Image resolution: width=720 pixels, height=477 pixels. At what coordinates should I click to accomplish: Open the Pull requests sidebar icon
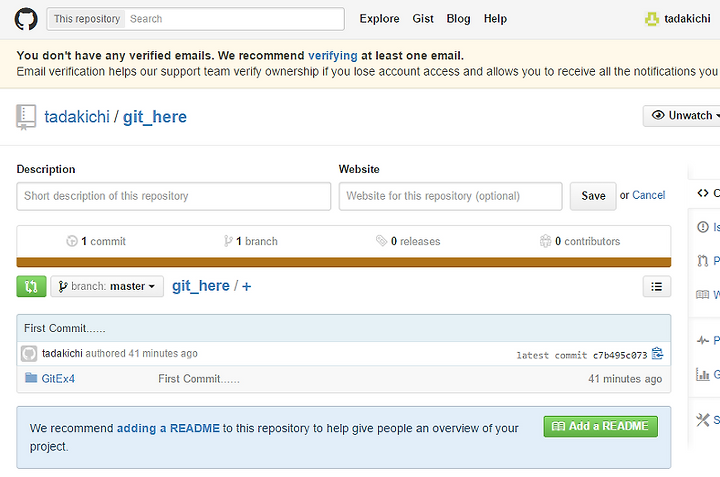pyautogui.click(x=703, y=261)
